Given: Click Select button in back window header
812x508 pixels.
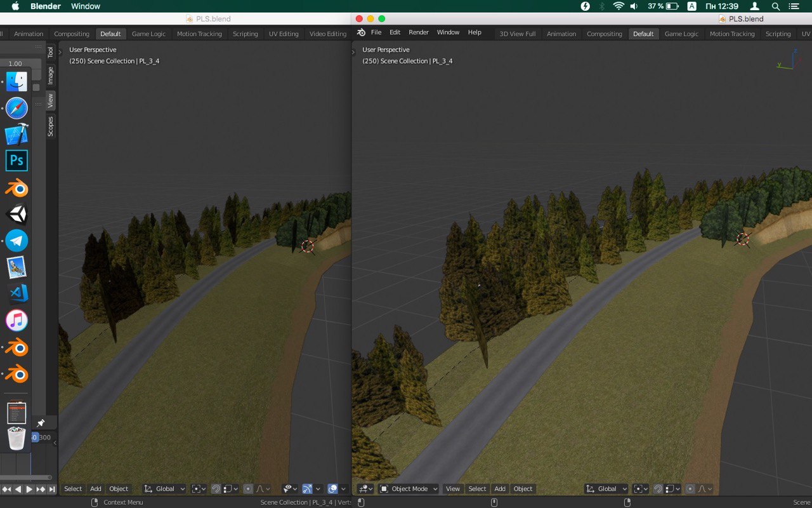Looking at the screenshot, I should [73, 489].
